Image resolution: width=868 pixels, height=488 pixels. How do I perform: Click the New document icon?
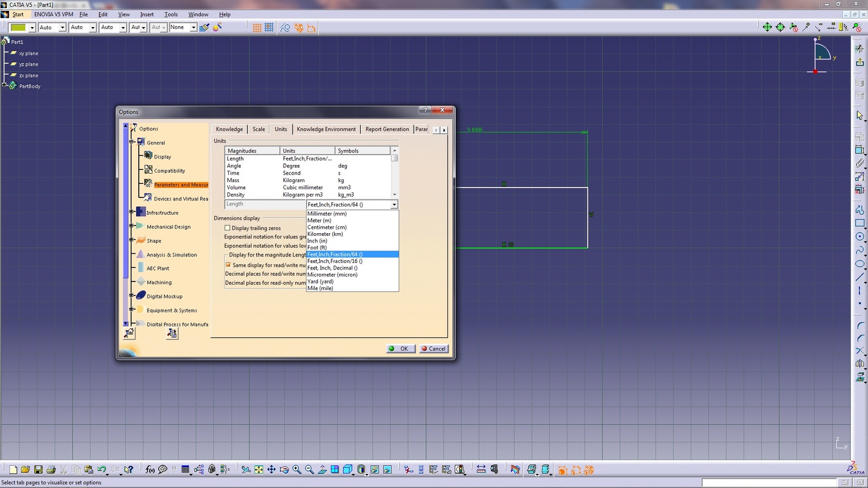pyautogui.click(x=13, y=470)
